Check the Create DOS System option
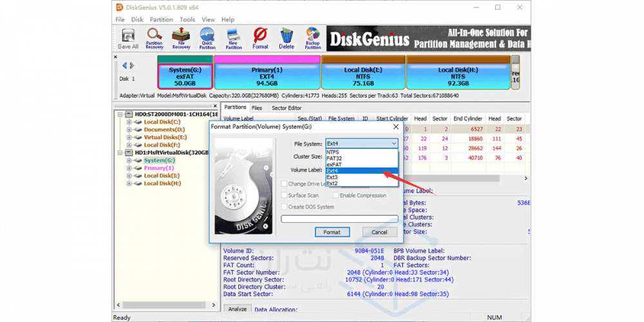Image resolution: width=644 pixels, height=322 pixels. pyautogui.click(x=284, y=207)
